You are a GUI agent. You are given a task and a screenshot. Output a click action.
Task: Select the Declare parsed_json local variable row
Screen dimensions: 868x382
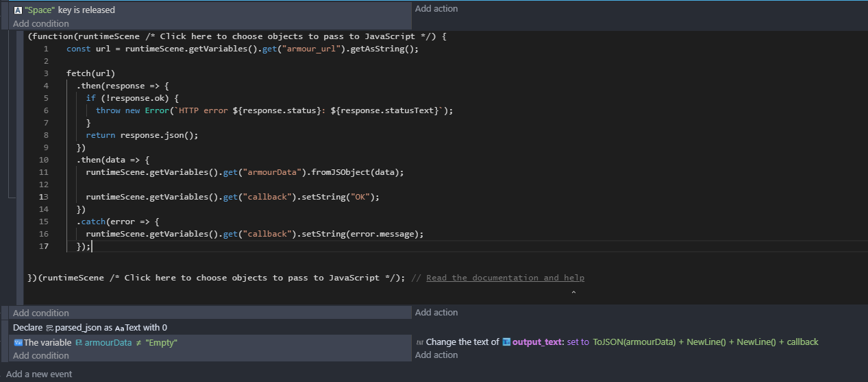(90, 328)
